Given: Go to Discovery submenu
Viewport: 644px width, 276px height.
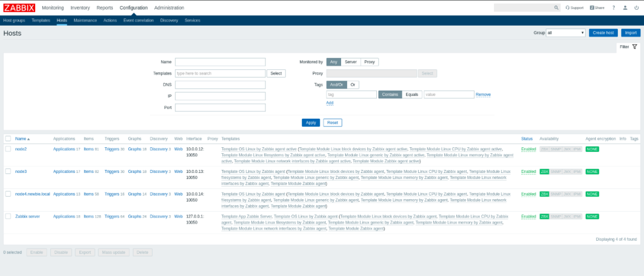Looking at the screenshot, I should coord(169,20).
